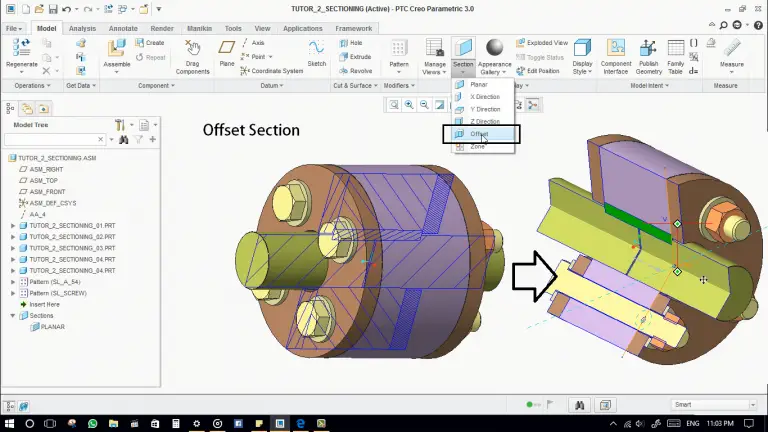This screenshot has height=432, width=768.
Task: Click the Assemble component icon
Action: pyautogui.click(x=117, y=50)
